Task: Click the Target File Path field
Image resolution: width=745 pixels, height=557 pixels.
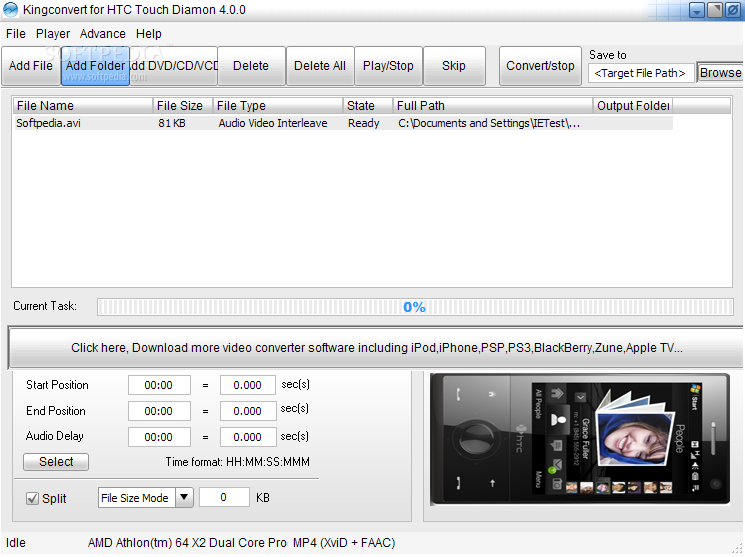Action: 640,73
